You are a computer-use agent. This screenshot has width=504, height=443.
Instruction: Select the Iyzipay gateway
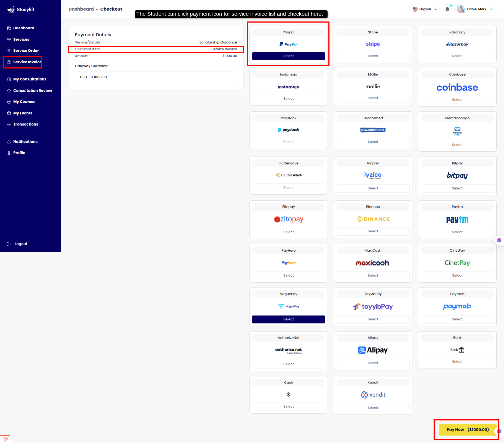(x=373, y=188)
